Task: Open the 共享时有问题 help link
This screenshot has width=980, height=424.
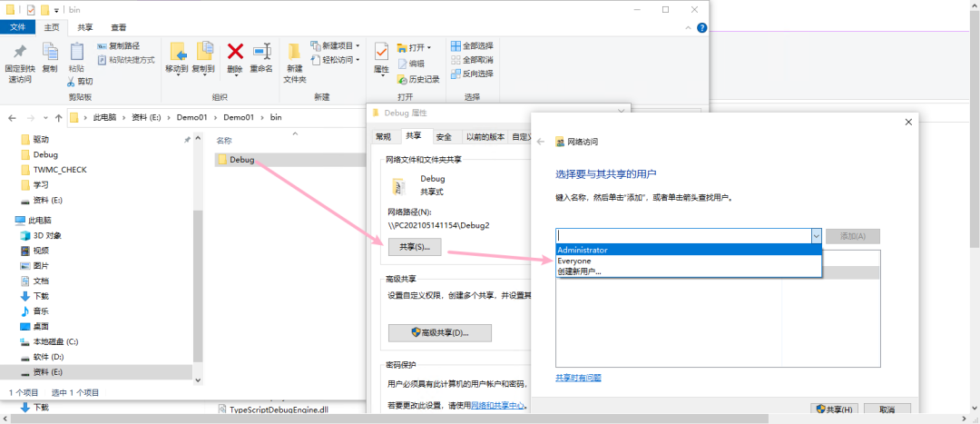Action: [578, 378]
